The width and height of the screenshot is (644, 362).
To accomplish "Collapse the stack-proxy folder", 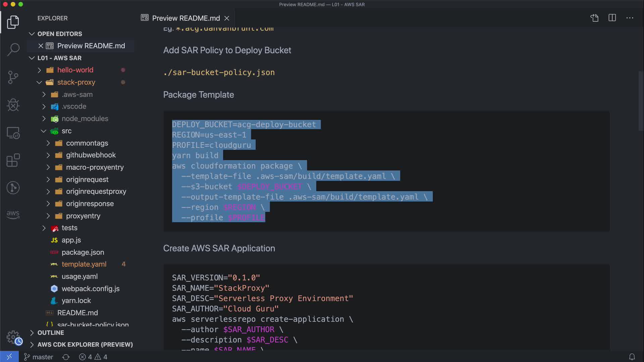I will (x=76, y=82).
